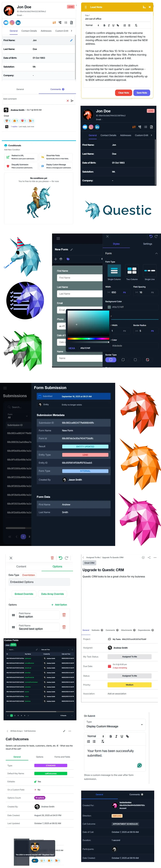Screen dimensions: 161x868
Task: Click the red trash icon in the Content/Options header
Action: coord(52,558)
